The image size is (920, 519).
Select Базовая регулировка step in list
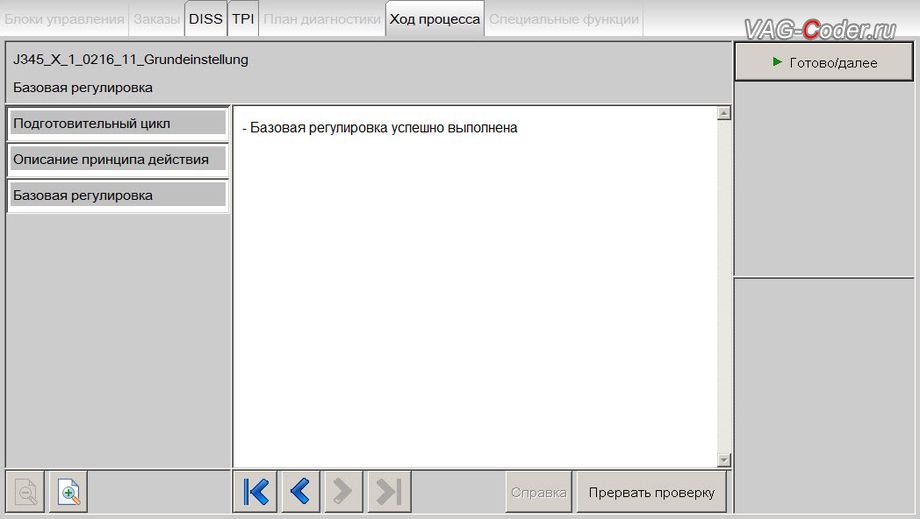pos(117,195)
